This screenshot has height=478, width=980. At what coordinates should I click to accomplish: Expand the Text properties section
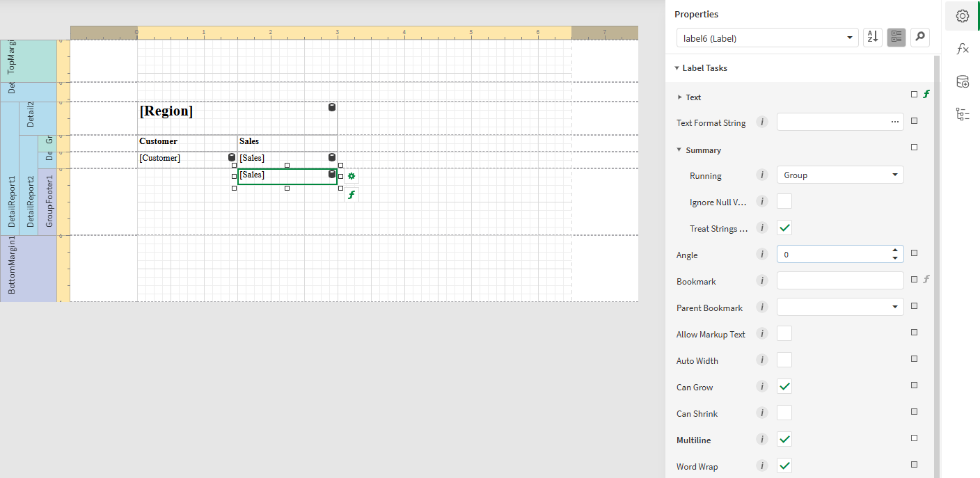[x=681, y=97]
